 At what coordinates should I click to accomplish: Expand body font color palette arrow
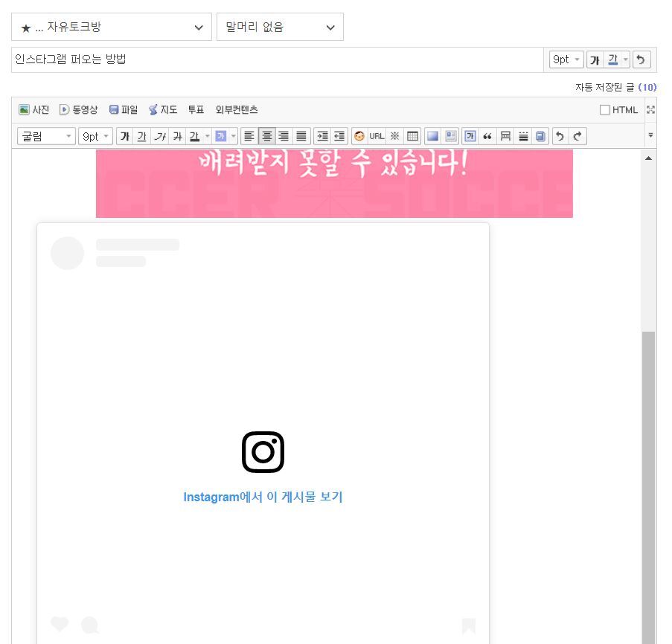[x=208, y=137]
